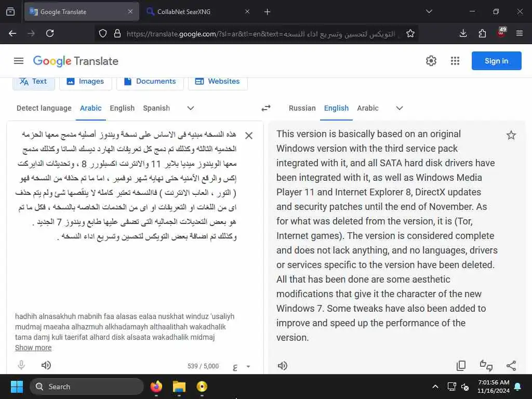View site security lock information
This screenshot has height=399, width=532.
[117, 34]
